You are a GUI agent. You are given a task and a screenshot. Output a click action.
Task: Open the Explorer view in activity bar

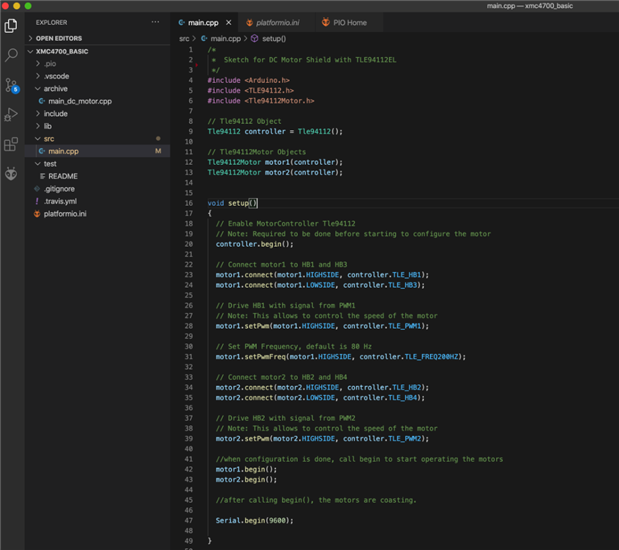[11, 26]
